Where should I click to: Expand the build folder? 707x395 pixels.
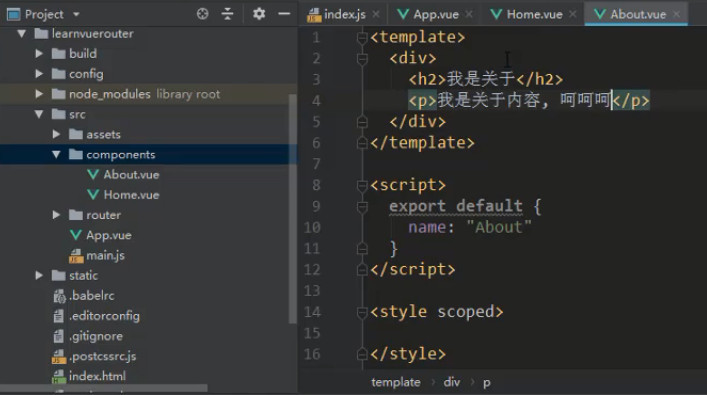pos(39,54)
